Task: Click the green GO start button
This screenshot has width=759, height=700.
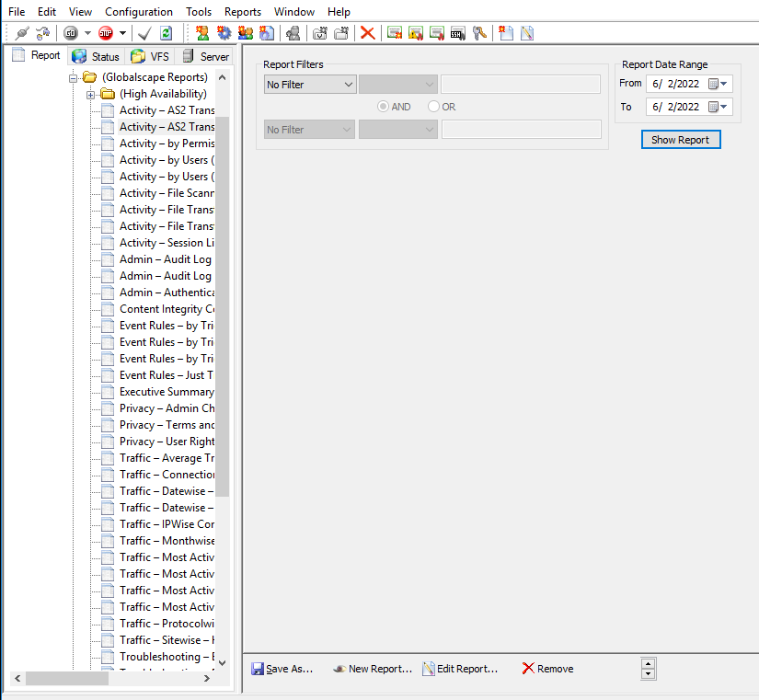Action: (70, 33)
